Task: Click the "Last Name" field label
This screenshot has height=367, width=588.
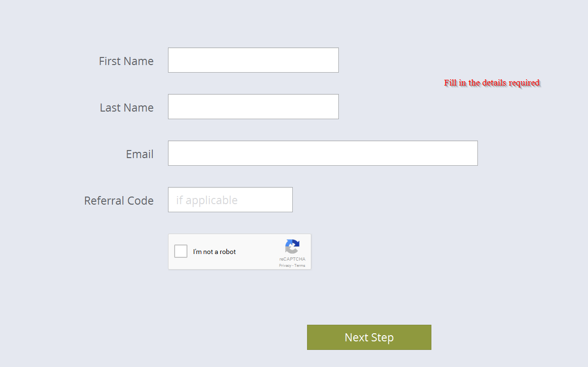Action: (127, 108)
